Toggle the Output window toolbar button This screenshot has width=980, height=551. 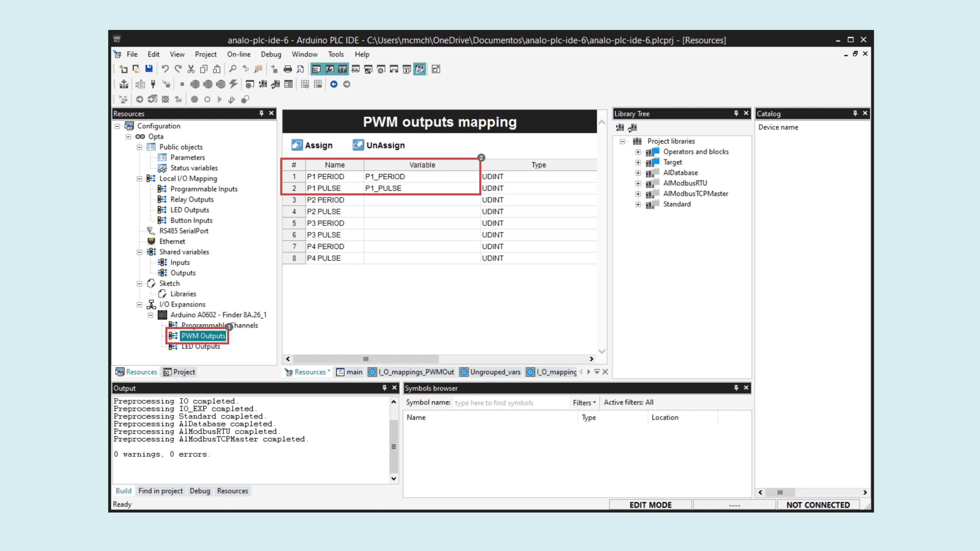[x=329, y=69]
